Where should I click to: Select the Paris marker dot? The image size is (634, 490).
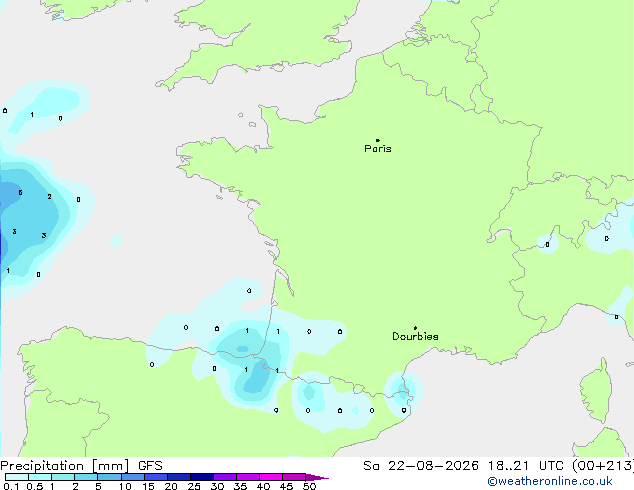click(x=378, y=140)
